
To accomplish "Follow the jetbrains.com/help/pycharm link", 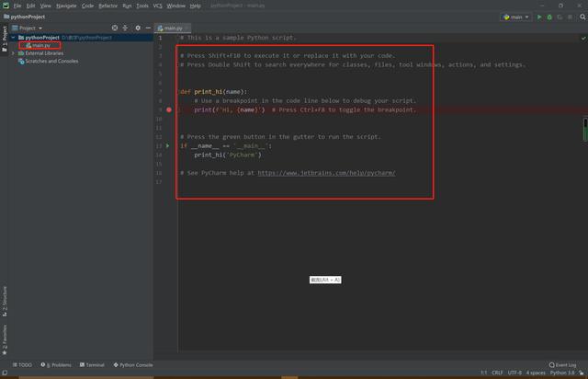I will point(326,173).
